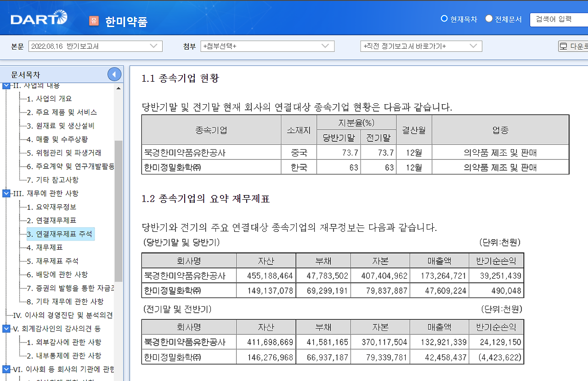Click the 한미약품 company title
This screenshot has height=381, width=588.
(x=126, y=22)
